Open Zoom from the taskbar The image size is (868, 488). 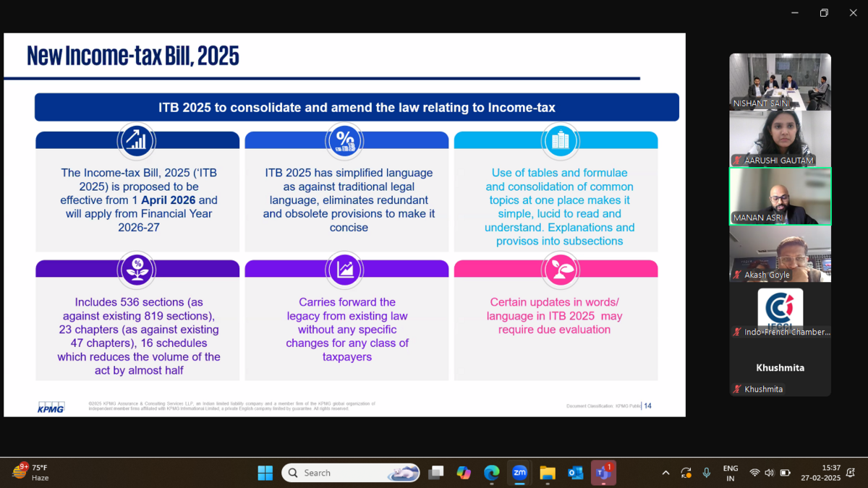(519, 473)
